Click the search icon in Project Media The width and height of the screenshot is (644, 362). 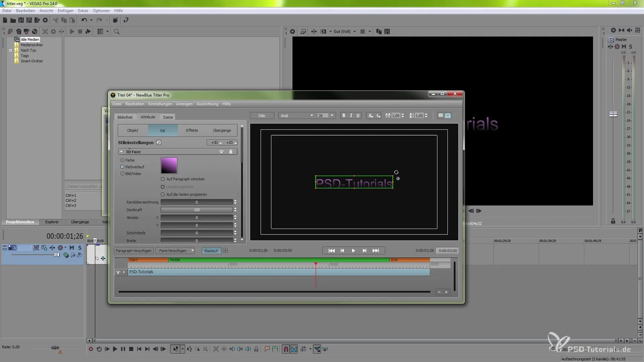click(x=117, y=32)
